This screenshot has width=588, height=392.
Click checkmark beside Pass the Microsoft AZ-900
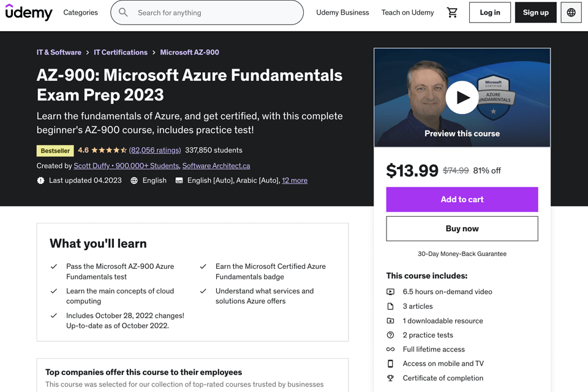point(54,266)
